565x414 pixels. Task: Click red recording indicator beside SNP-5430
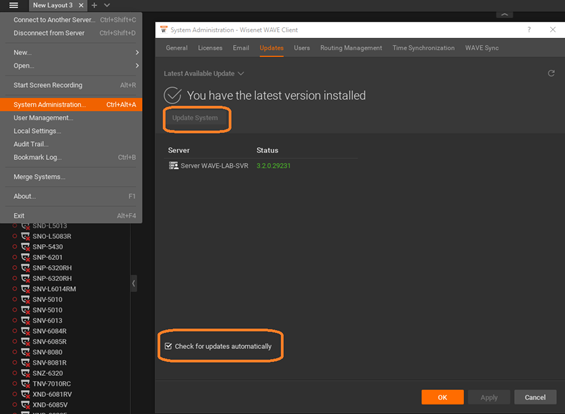pyautogui.click(x=14, y=247)
